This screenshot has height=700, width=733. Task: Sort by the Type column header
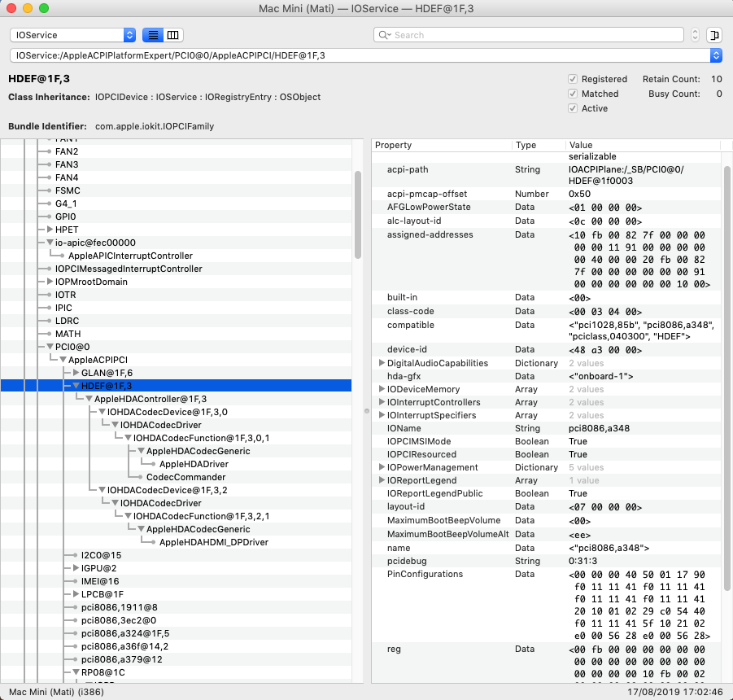click(x=539, y=145)
